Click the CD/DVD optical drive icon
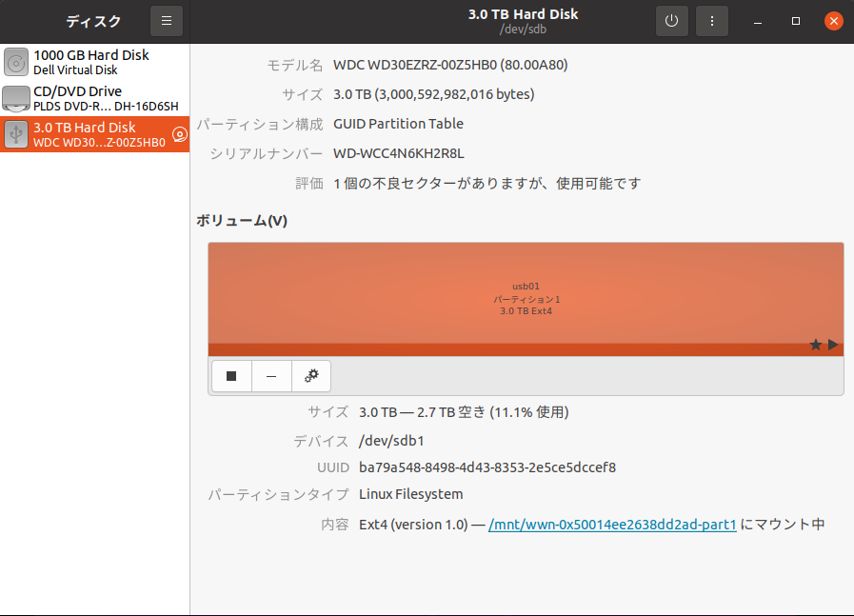The image size is (854, 616). click(16, 98)
